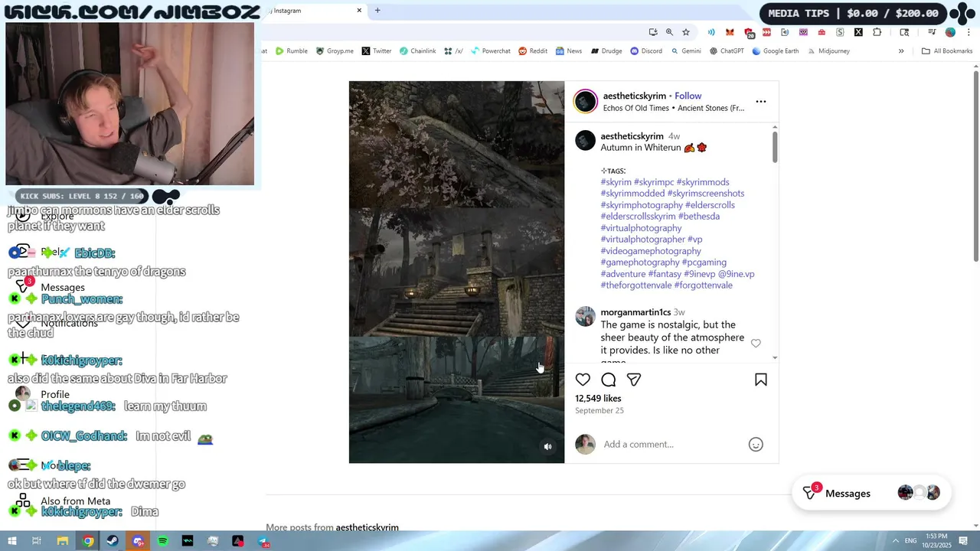Close the Instagram browser tab
Image resolution: width=980 pixels, height=551 pixels.
(x=359, y=11)
